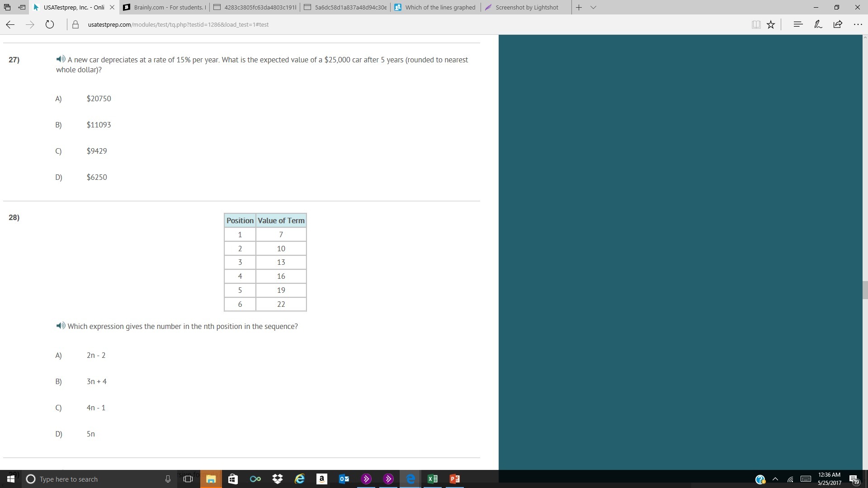Open the browser more options ellipsis menu
The image size is (868, 488).
click(x=858, y=24)
